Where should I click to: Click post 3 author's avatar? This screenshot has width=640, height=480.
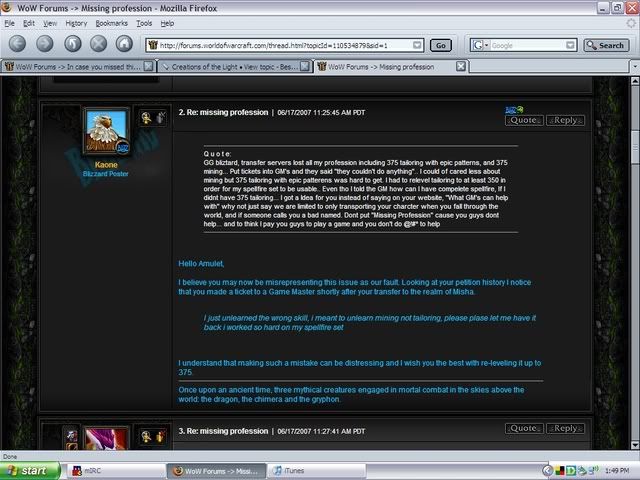coord(106,438)
